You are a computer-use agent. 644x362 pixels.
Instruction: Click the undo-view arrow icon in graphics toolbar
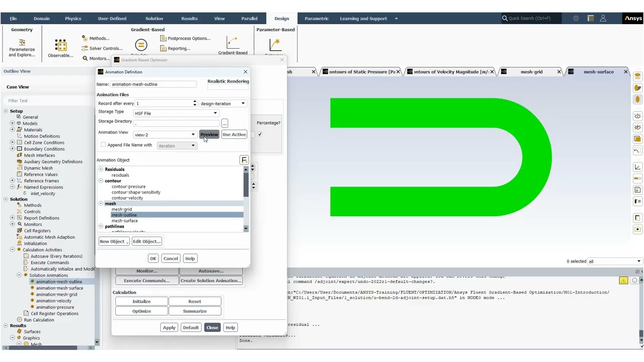(637, 151)
